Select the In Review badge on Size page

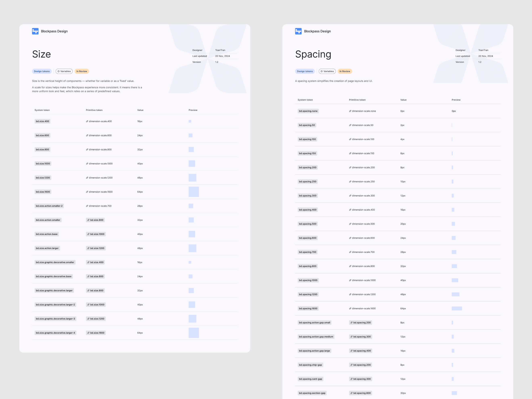[x=82, y=71]
